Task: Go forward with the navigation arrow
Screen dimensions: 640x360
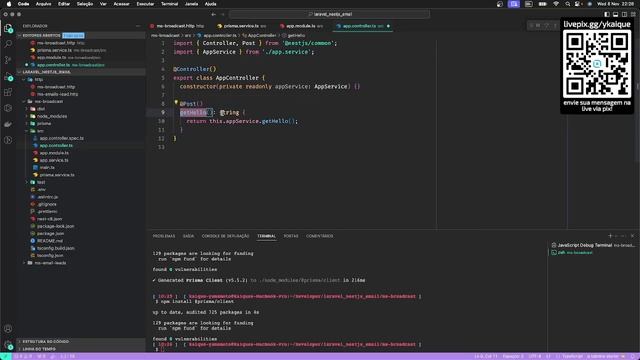Action: (x=223, y=14)
